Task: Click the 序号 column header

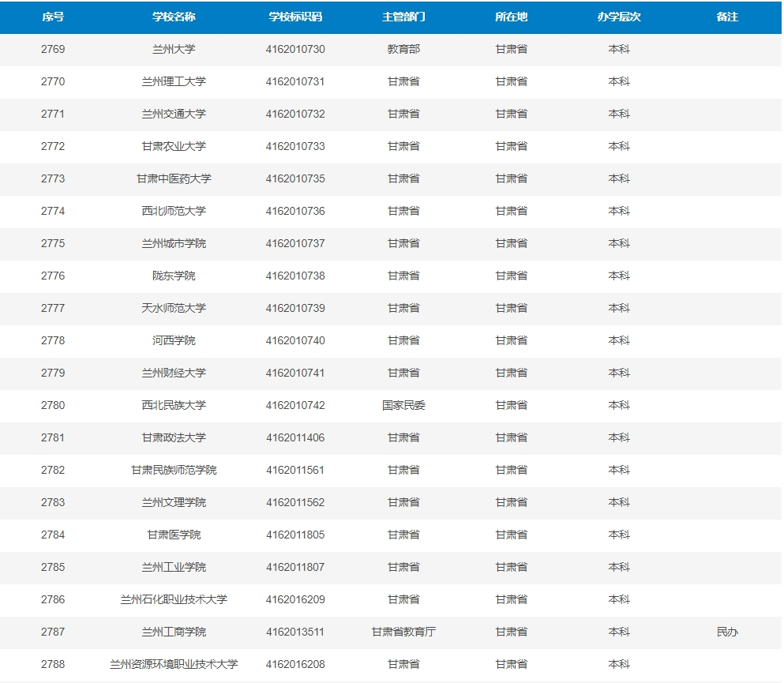Action: (x=52, y=17)
